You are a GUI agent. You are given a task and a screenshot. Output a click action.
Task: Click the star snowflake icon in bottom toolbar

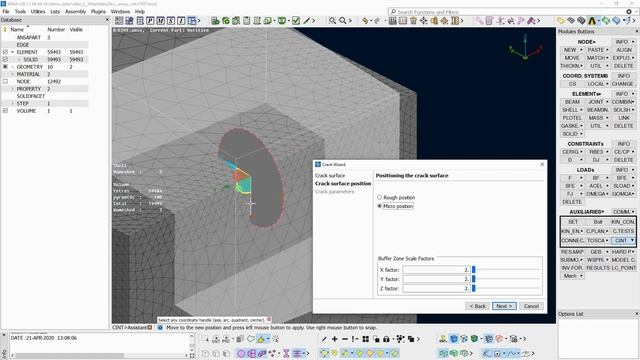click(276, 339)
